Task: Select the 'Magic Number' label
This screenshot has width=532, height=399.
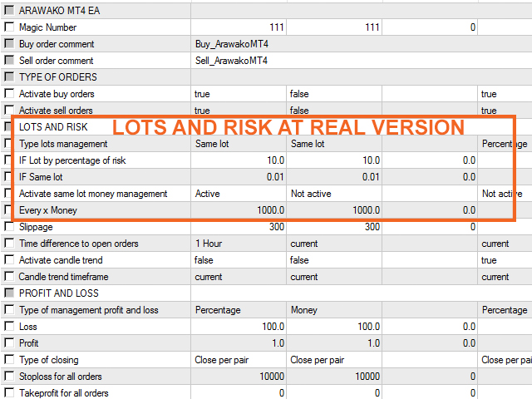Action: [x=48, y=27]
